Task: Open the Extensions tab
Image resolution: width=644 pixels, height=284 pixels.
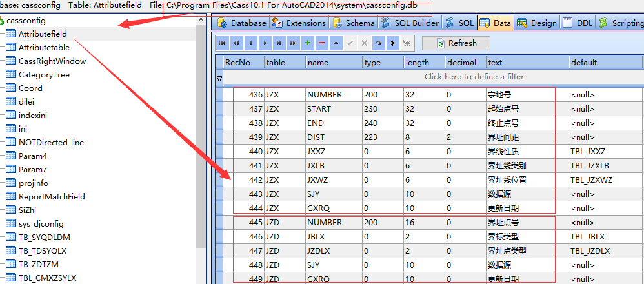Action: click(299, 23)
